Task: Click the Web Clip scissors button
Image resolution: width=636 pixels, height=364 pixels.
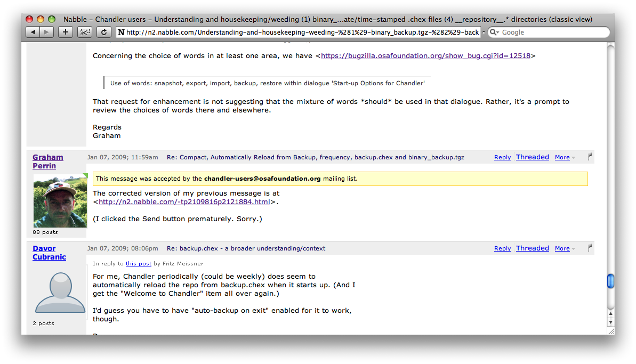Action: pos(85,32)
